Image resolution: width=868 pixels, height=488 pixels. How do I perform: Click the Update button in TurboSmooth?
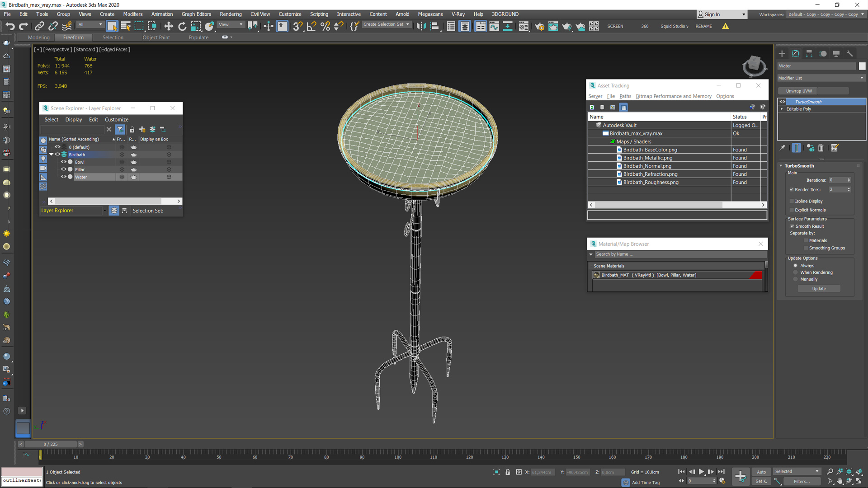819,288
